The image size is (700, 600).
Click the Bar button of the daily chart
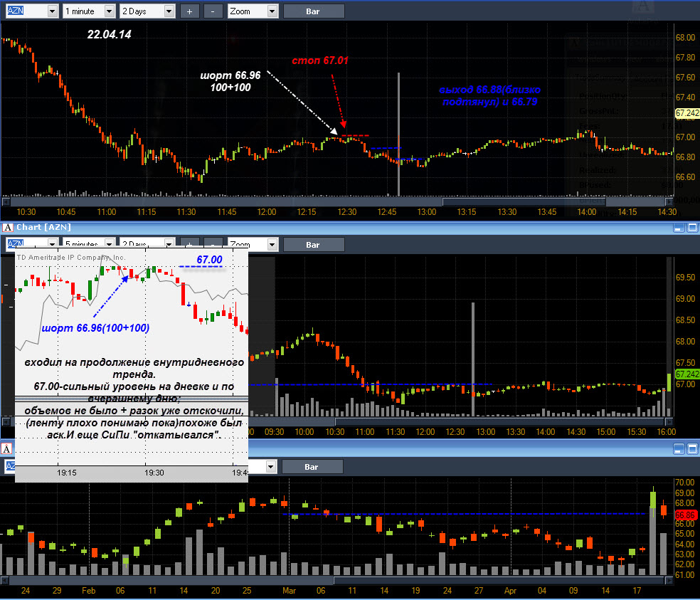[x=312, y=467]
